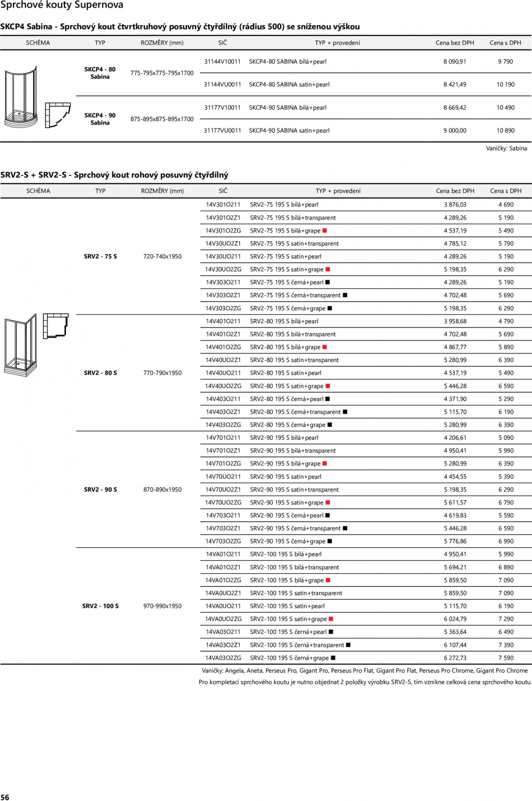Click 'Cena bez DPH' header in the Sabina table
This screenshot has height=801, width=532.
(x=455, y=43)
